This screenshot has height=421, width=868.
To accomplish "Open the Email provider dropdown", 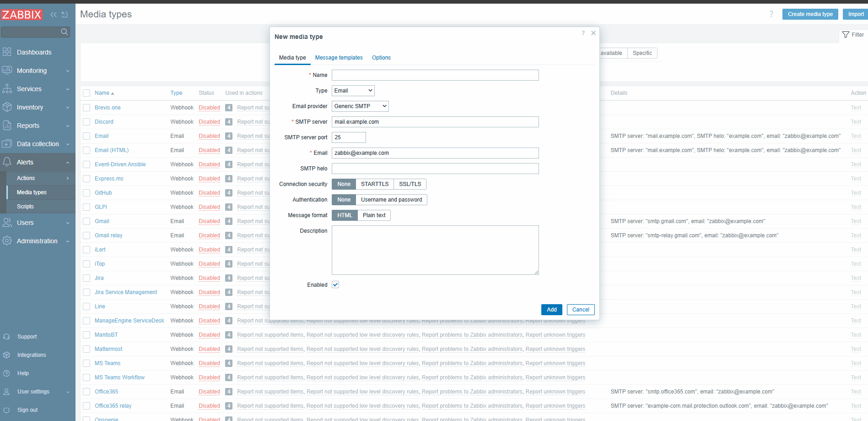I will tap(360, 106).
